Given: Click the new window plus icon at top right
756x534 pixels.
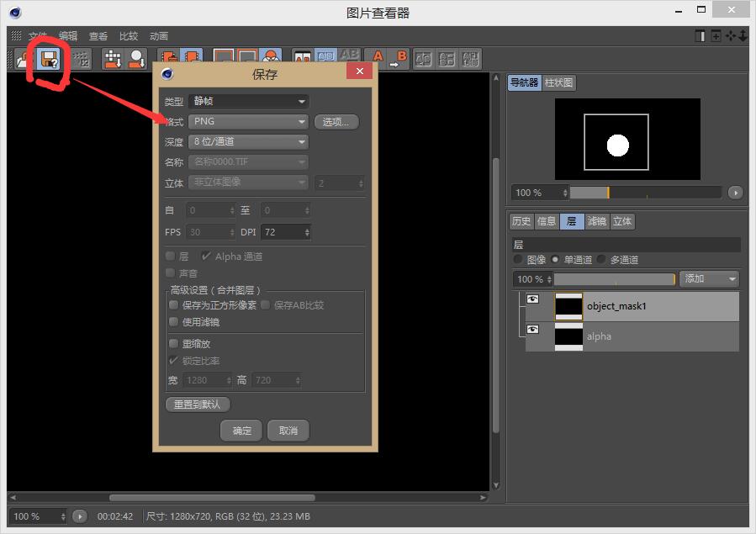Looking at the screenshot, I should point(716,35).
